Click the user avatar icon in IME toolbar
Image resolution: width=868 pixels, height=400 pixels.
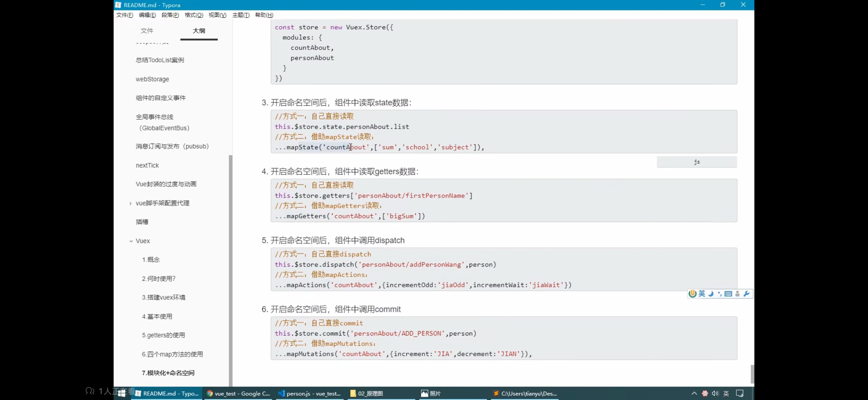tap(738, 294)
